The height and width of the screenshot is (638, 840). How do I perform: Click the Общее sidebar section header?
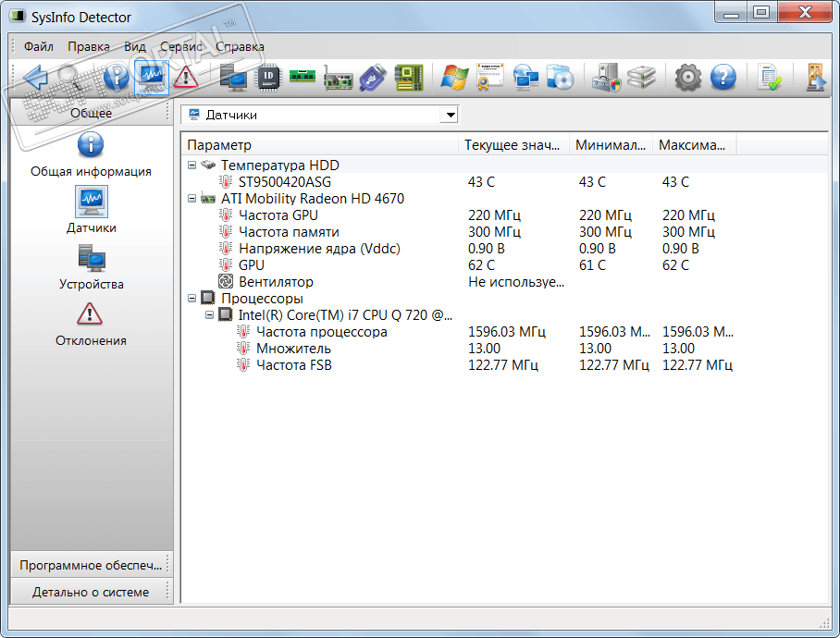(x=91, y=113)
